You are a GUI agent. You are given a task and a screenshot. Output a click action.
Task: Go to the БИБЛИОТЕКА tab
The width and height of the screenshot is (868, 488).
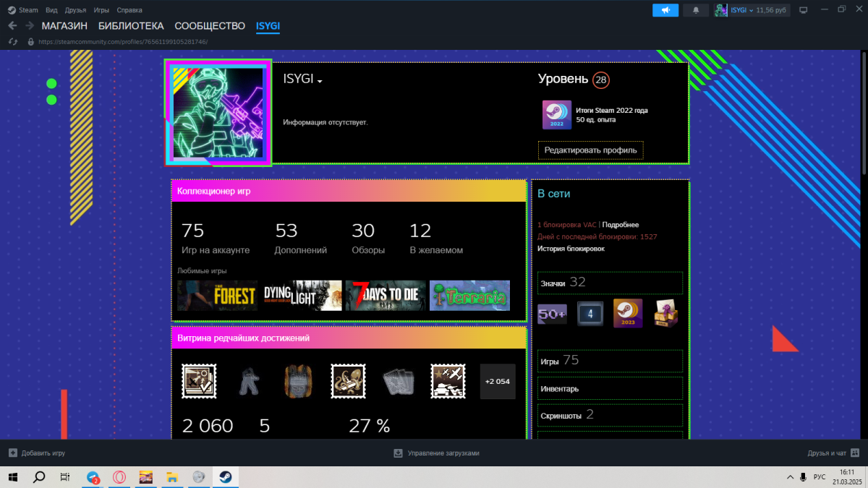coord(131,26)
